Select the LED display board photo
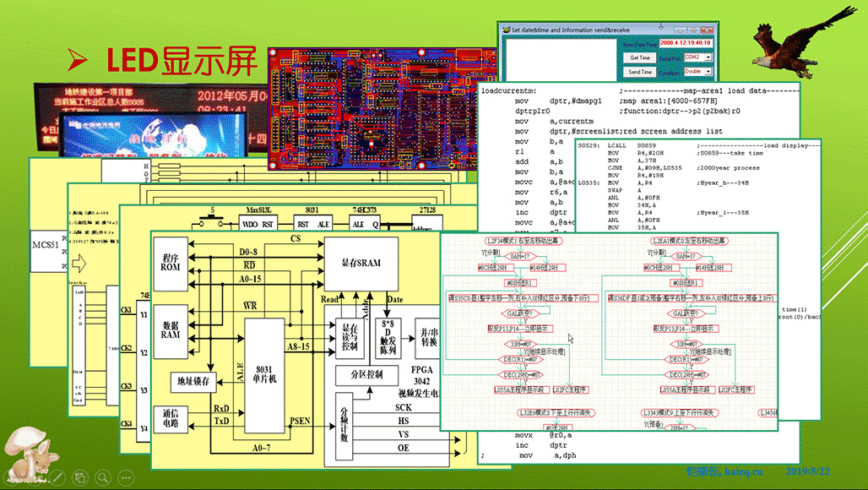868x490 pixels. click(x=150, y=121)
